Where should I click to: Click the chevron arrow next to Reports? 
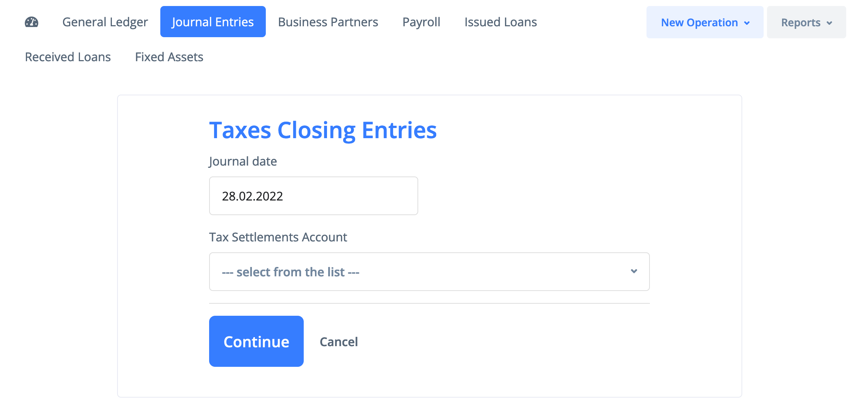point(829,23)
